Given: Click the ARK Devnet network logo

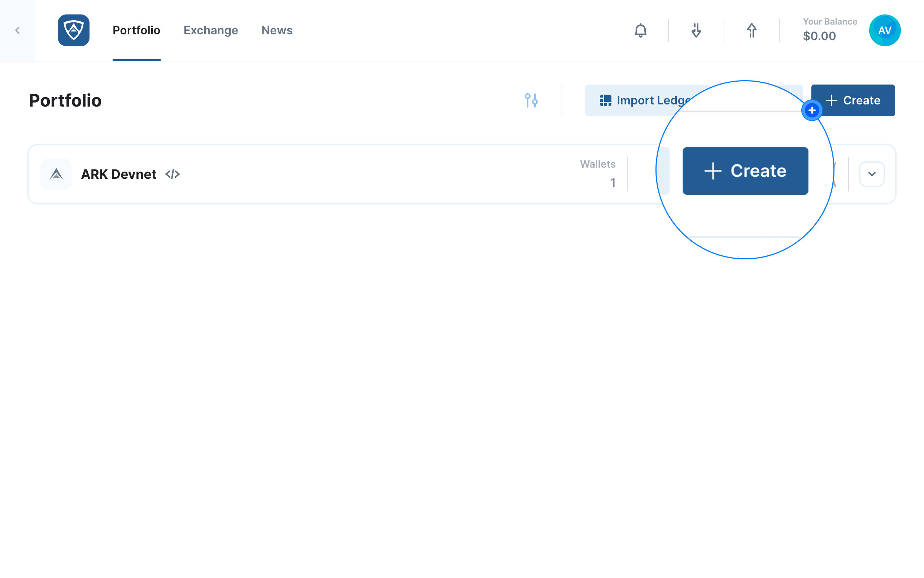Looking at the screenshot, I should pos(56,174).
